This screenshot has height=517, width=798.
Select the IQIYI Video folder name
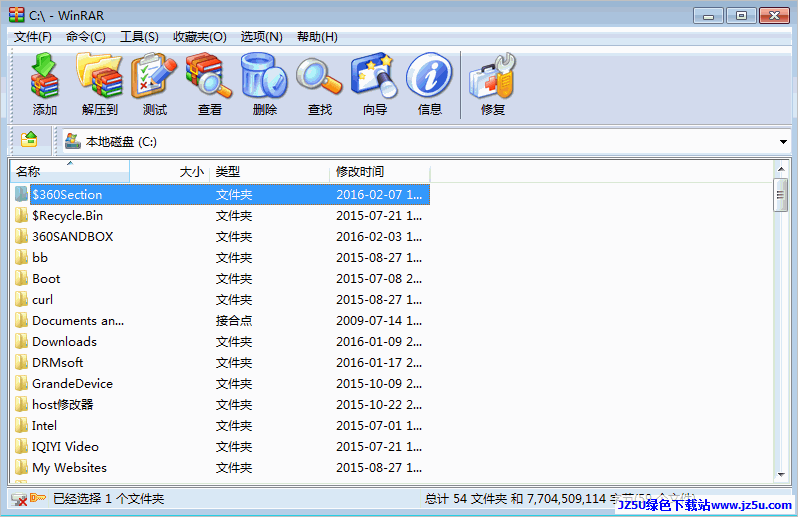point(65,446)
